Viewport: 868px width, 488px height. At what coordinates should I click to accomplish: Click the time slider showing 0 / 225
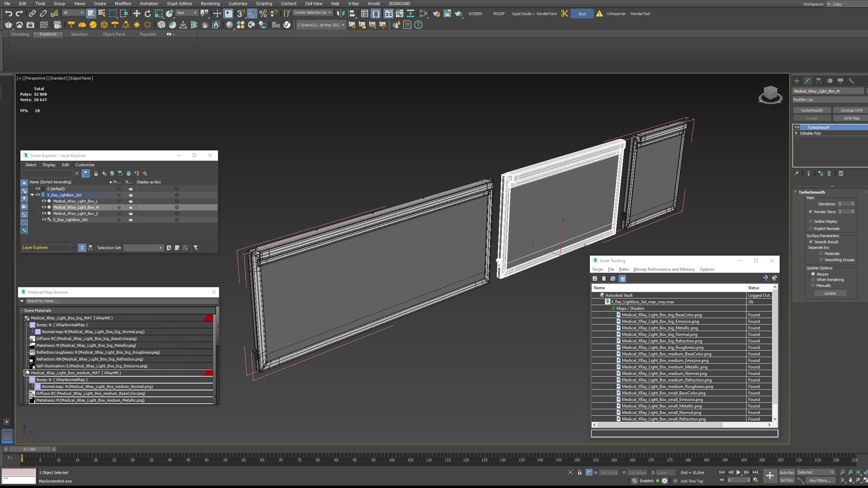click(29, 449)
